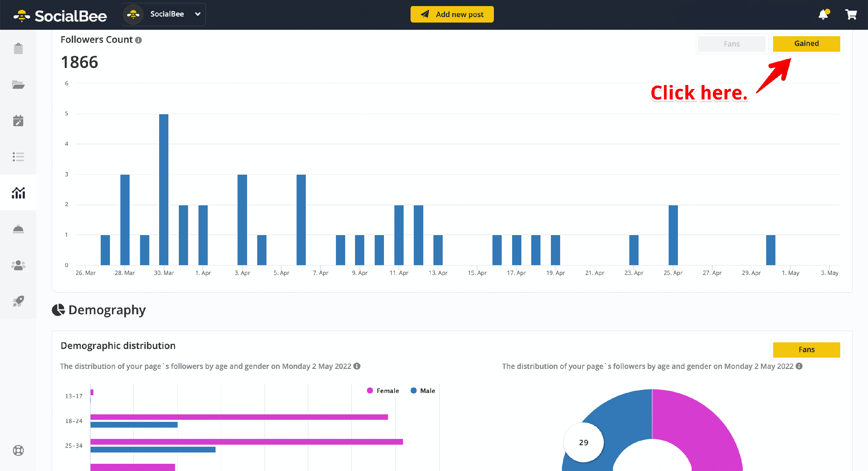Open the analytics chart icon in sidebar

click(18, 193)
